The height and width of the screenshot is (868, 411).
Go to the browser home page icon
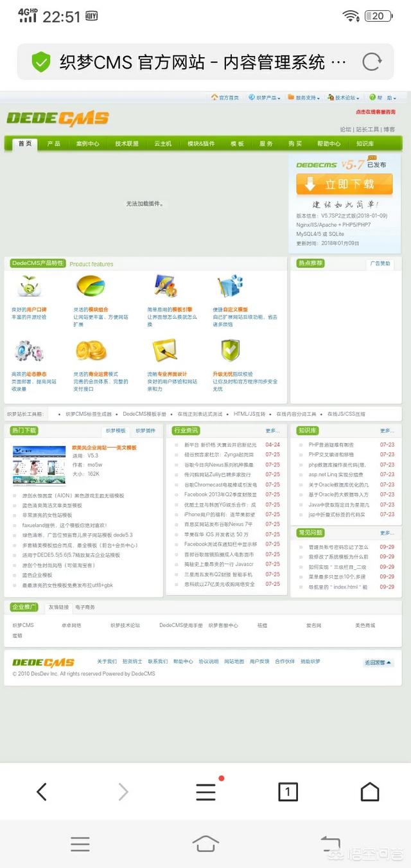[370, 792]
